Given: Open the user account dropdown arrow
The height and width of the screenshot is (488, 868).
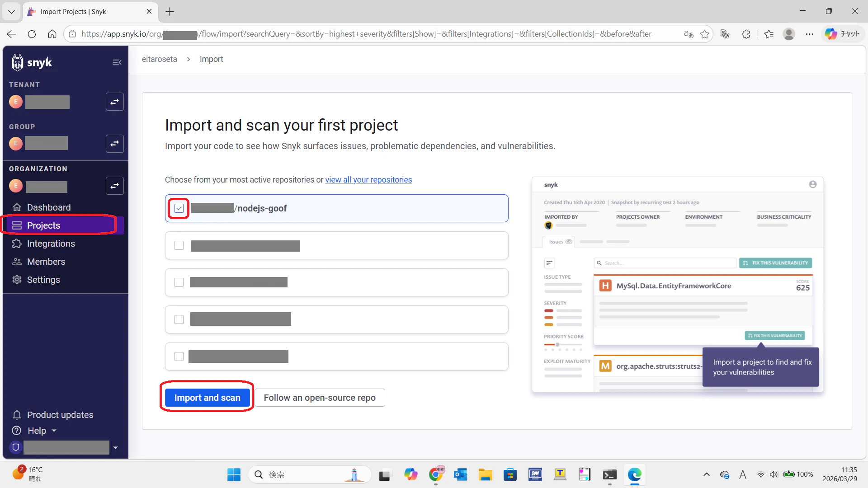Looking at the screenshot, I should pyautogui.click(x=115, y=448).
